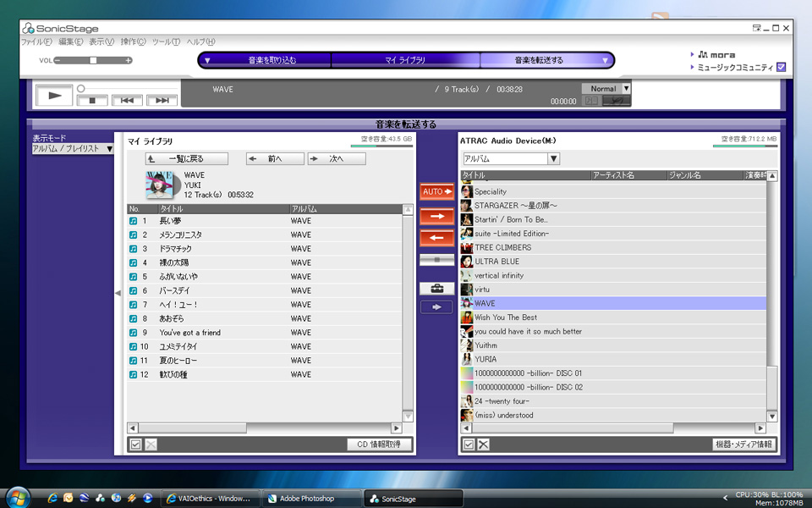Click the WAVE album artwork in My Library
Image resolution: width=812 pixels, height=508 pixels.
[x=160, y=185]
